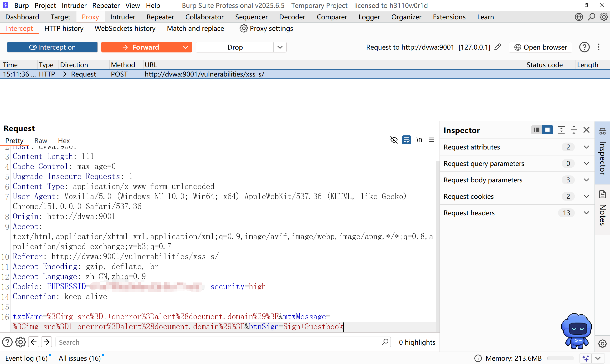Viewport: 610px width, 364px height.
Task: Open the Forward button dropdown arrow
Action: pos(186,47)
